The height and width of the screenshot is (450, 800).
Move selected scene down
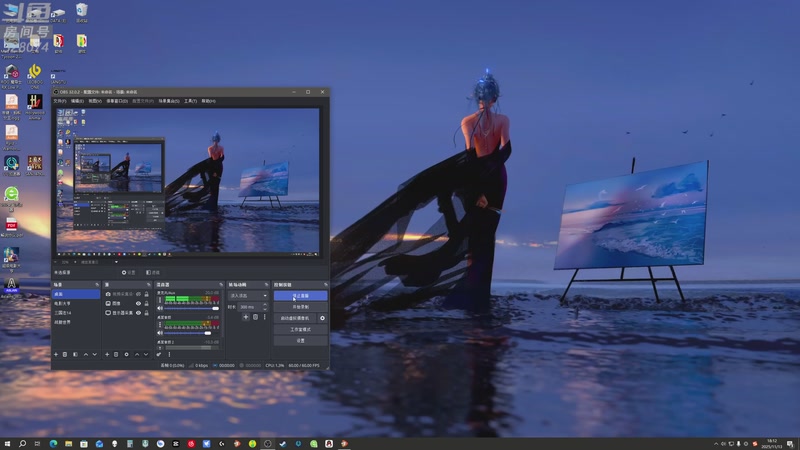[95, 354]
